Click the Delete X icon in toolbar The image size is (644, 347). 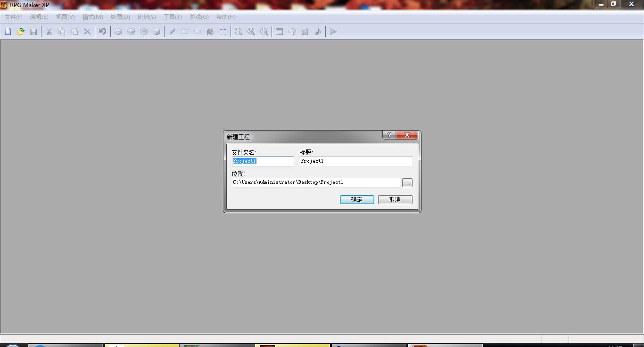[x=87, y=32]
